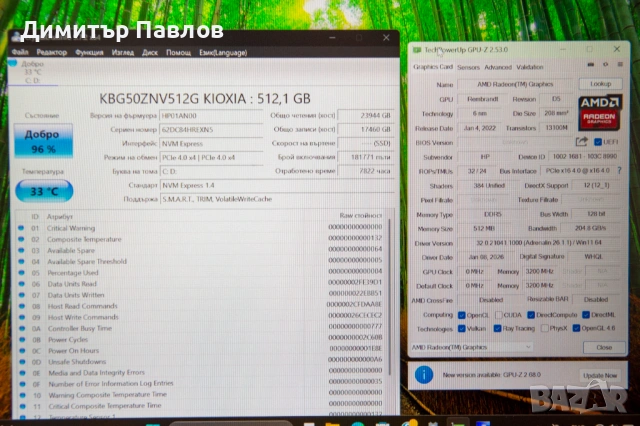The width and height of the screenshot is (640, 426).
Task: Click the BIOS export share icon
Action: (x=581, y=142)
